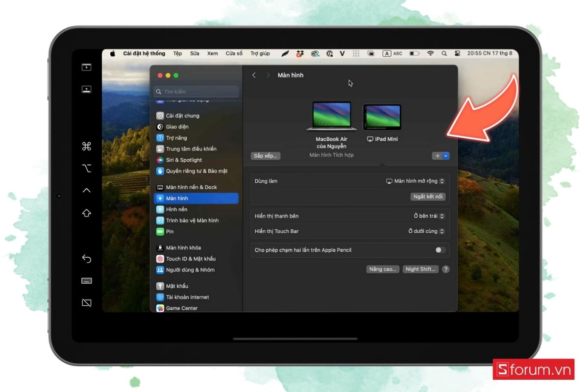Show the on-screen keyboard from sidebar
Screen dimensions: 588x392
point(87,281)
